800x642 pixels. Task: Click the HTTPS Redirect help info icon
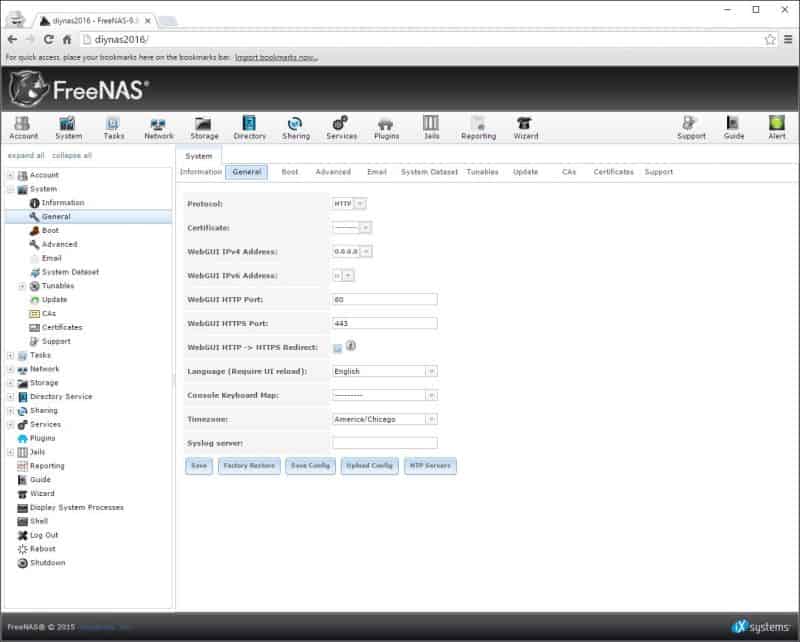[x=351, y=345]
